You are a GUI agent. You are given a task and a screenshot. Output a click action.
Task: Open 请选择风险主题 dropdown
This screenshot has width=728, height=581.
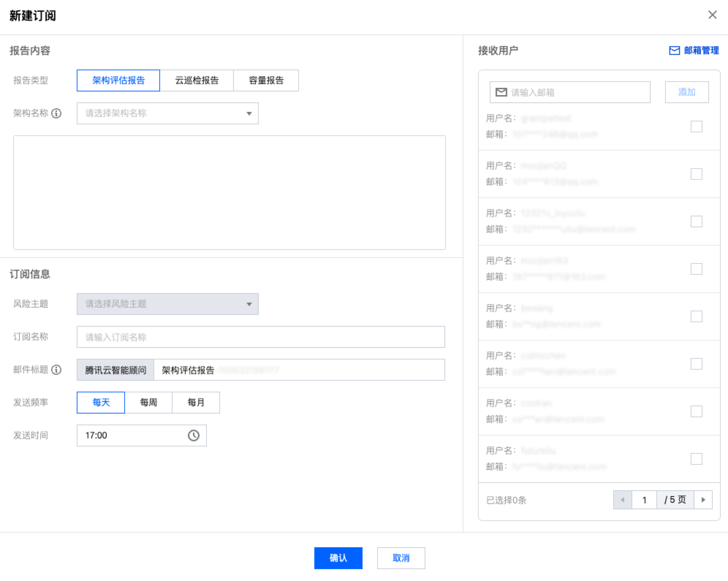click(x=167, y=304)
